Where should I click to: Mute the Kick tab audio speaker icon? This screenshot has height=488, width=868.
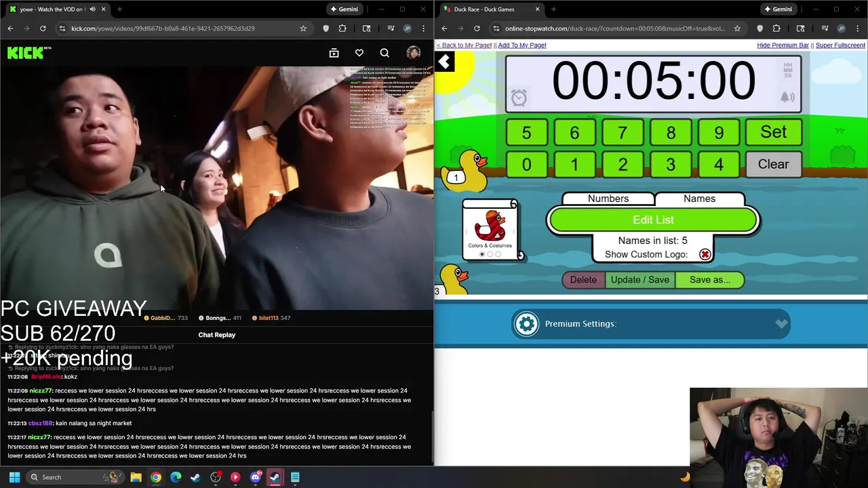tap(92, 9)
